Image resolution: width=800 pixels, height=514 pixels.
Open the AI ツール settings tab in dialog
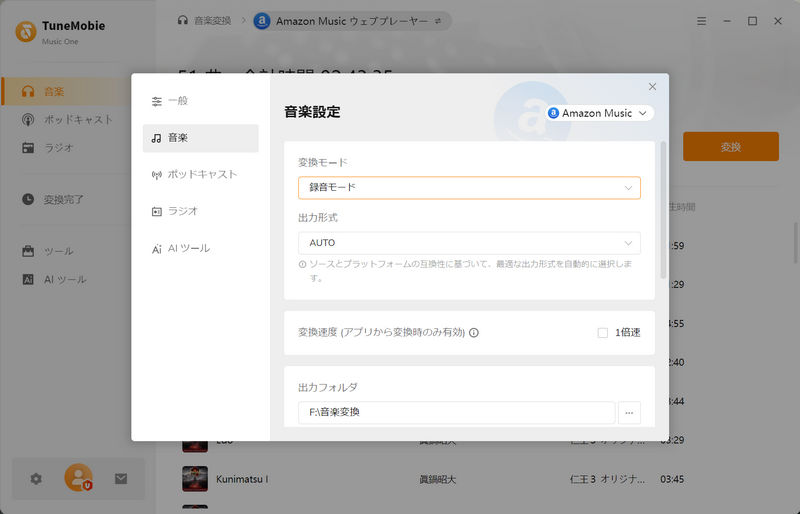coord(200,249)
